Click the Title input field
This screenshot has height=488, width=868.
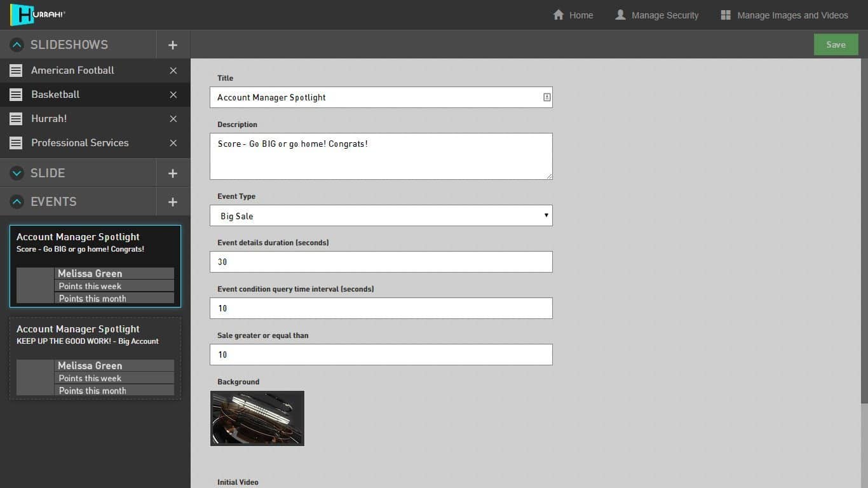pyautogui.click(x=381, y=97)
